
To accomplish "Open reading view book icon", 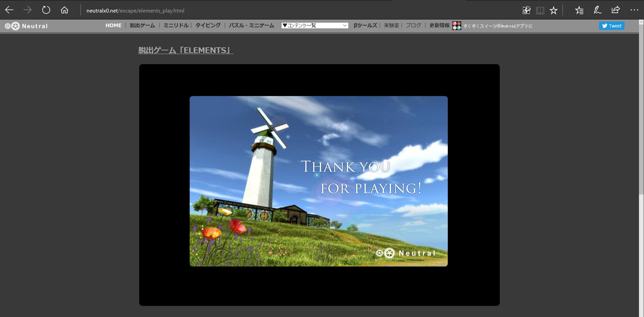I will (540, 10).
